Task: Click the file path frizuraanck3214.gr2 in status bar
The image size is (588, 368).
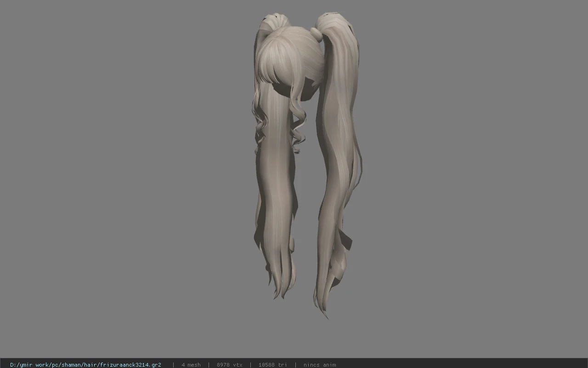Action: coord(85,365)
